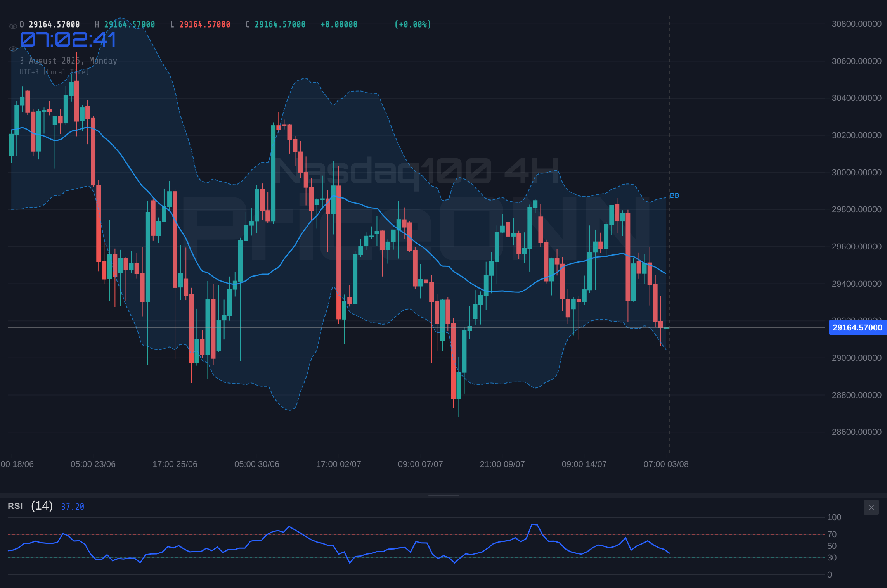The height and width of the screenshot is (588, 887).
Task: Click the RSI period value (14)
Action: click(x=42, y=506)
